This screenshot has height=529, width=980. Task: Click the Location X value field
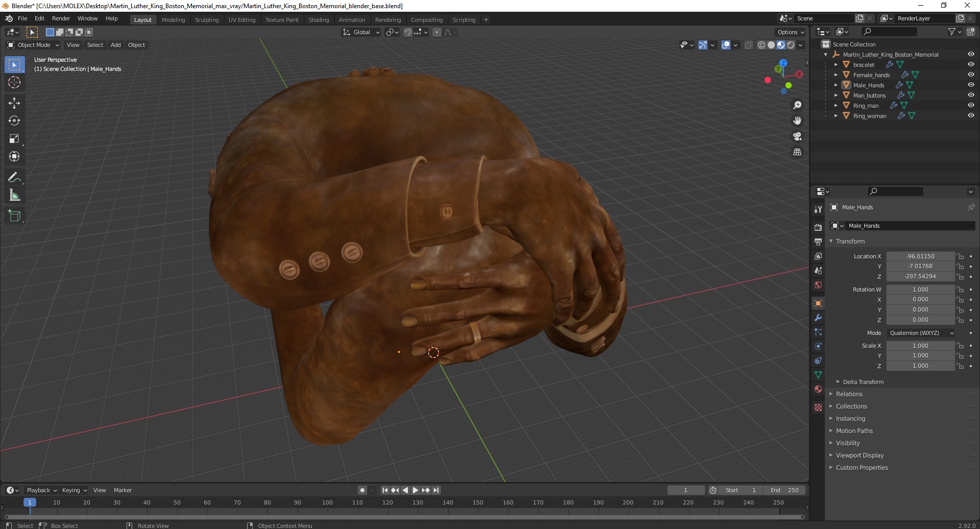coord(920,256)
